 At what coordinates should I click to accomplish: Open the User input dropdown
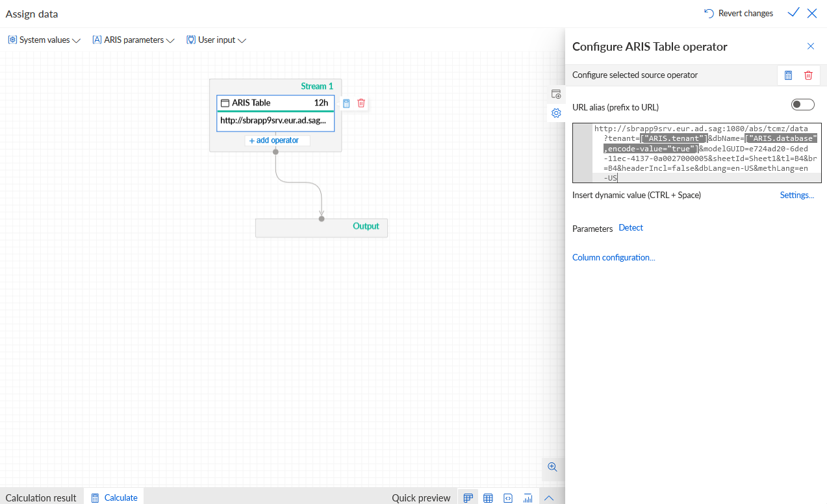point(216,40)
